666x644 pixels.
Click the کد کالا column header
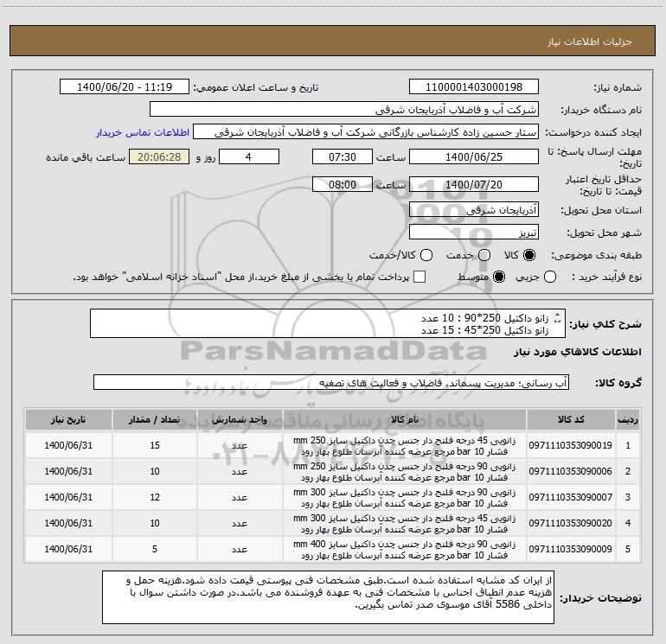571,419
